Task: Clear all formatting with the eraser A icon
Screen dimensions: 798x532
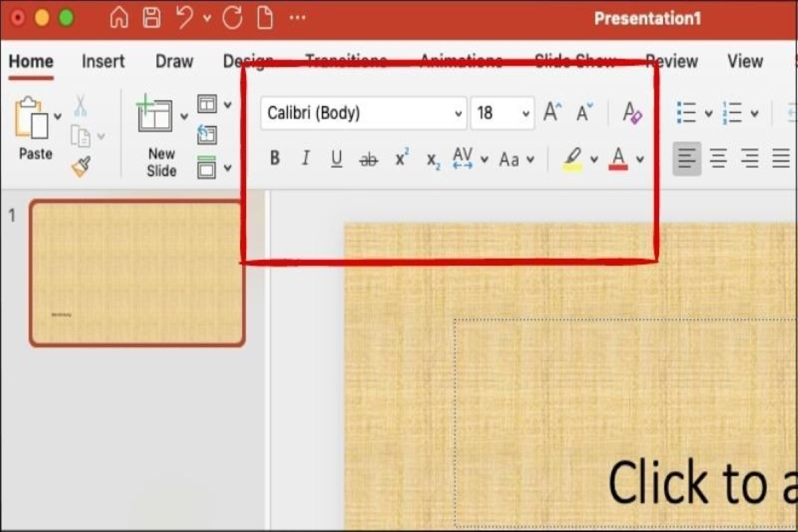Action: (632, 112)
